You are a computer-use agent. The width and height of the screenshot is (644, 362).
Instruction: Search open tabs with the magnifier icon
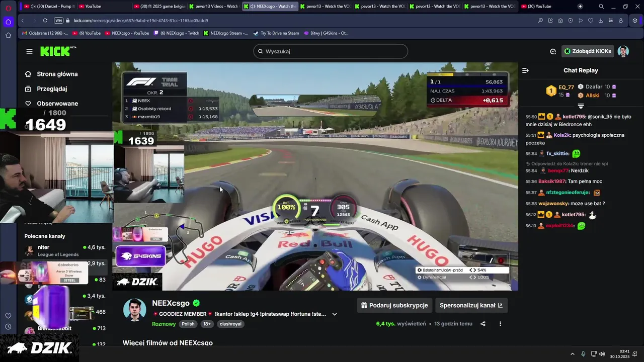pyautogui.click(x=601, y=7)
